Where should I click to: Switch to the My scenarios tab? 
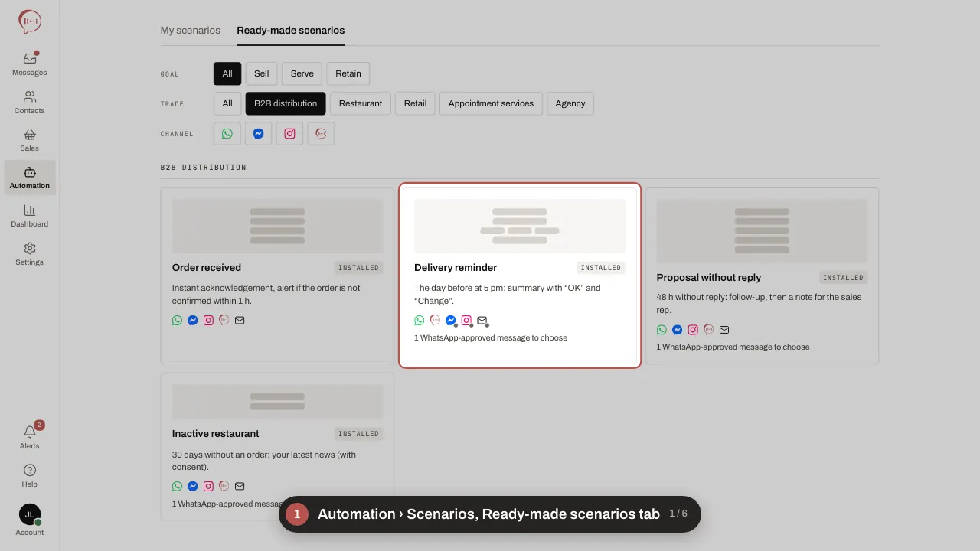pos(191,31)
